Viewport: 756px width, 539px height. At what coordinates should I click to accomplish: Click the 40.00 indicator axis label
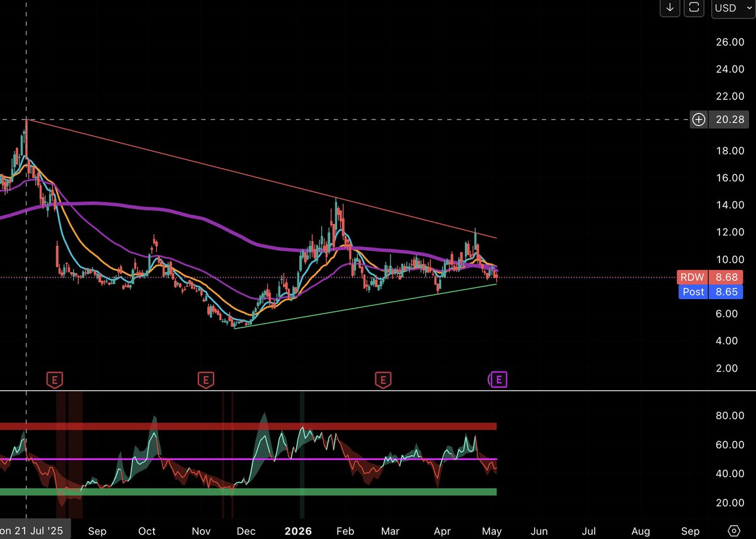click(730, 474)
